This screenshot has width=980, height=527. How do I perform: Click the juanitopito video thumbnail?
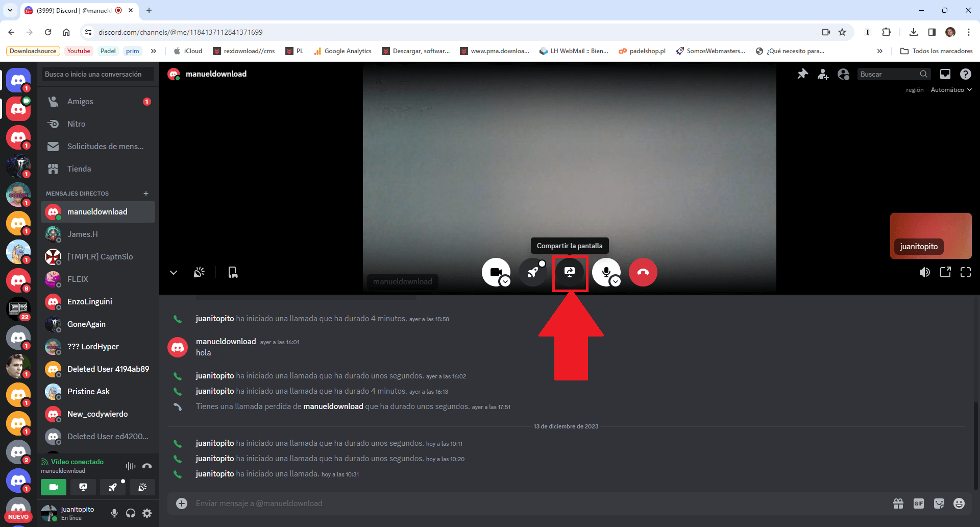tap(931, 236)
